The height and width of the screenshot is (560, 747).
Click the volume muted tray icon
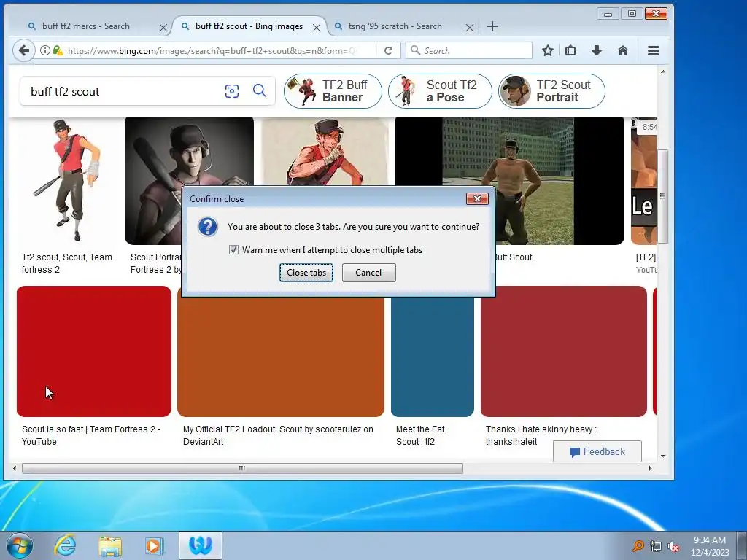(673, 546)
